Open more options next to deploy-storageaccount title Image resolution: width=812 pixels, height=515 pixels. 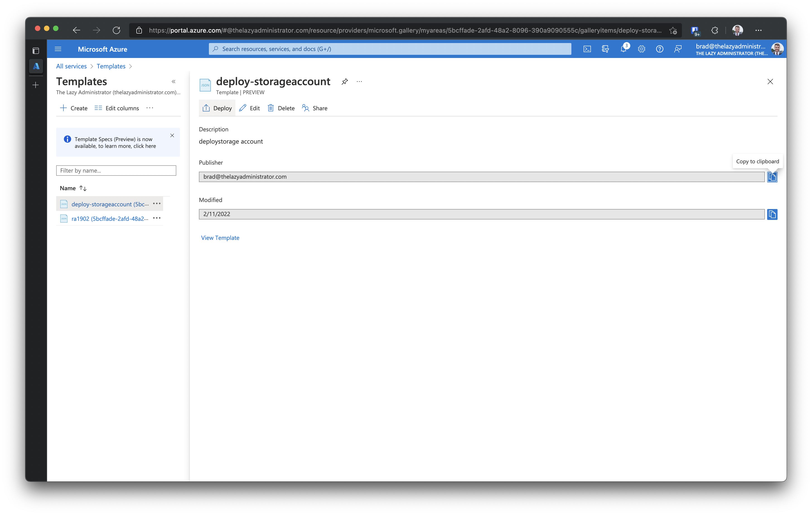pyautogui.click(x=360, y=82)
